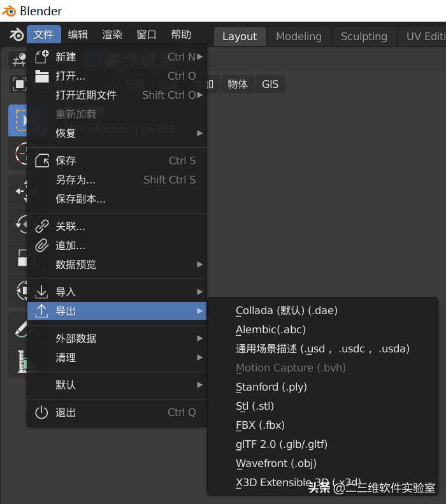
Task: Select the Measure ruler tool icon
Action: (x=22, y=361)
